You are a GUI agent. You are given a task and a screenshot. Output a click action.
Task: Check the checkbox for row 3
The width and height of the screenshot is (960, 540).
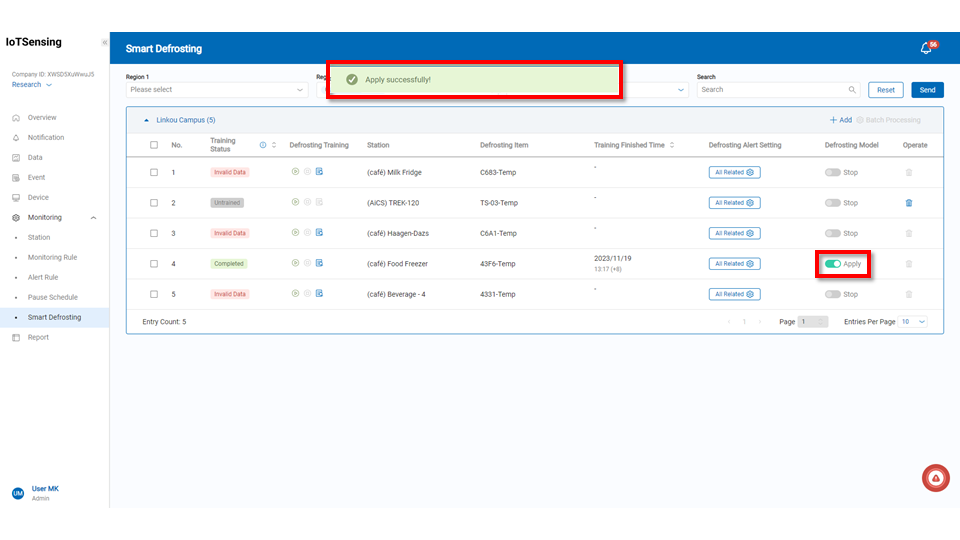[153, 233]
